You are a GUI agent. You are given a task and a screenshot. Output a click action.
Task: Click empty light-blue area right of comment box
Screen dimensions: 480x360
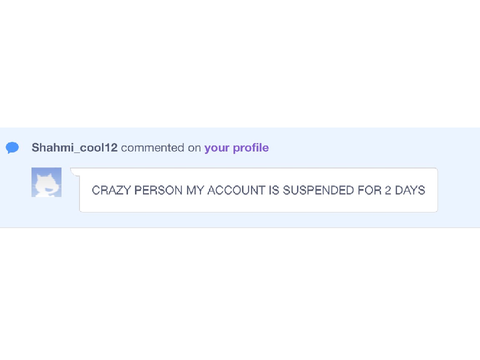coord(459,190)
